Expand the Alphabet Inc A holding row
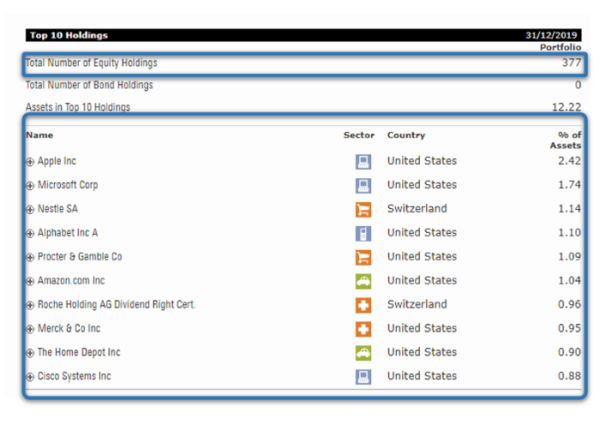The image size is (600, 430). pos(30,233)
